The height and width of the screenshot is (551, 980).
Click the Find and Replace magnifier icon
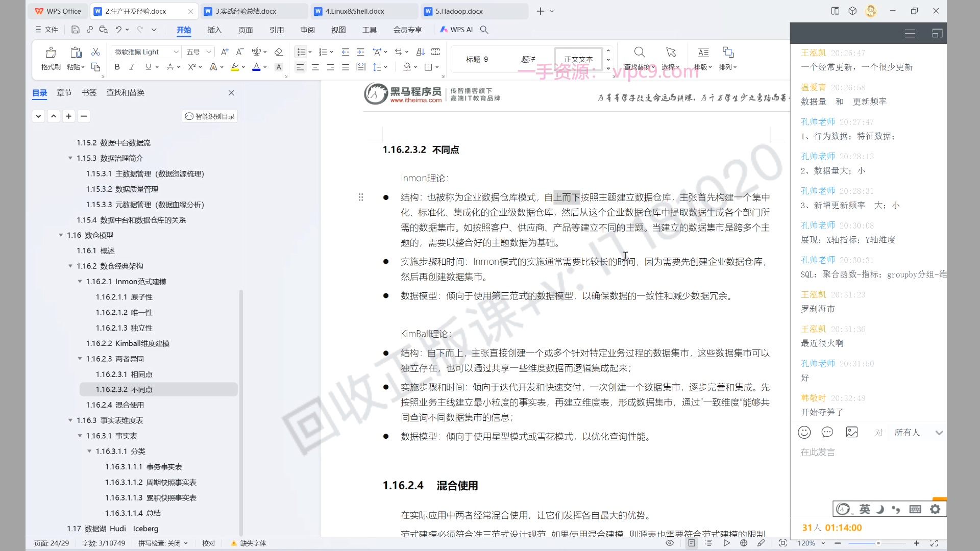639,53
